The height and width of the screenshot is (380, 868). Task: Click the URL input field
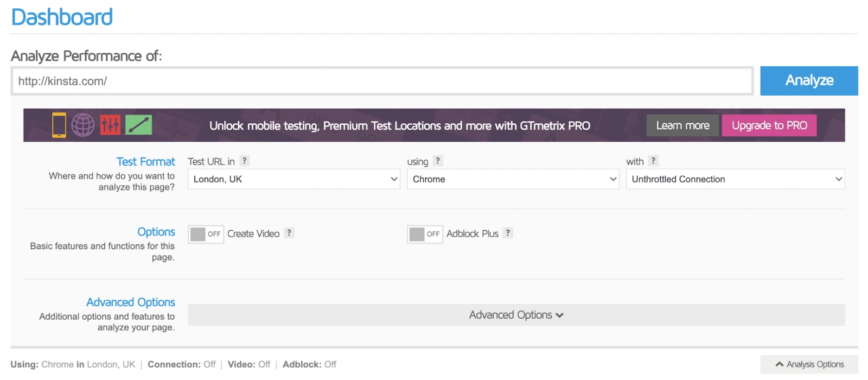pos(382,81)
